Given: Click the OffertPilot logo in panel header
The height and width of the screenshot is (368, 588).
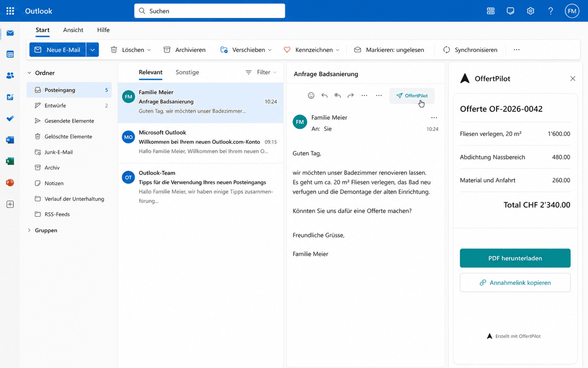Looking at the screenshot, I should (465, 79).
